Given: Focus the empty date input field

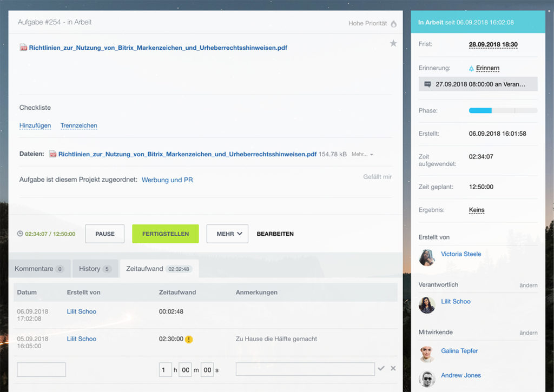Looking at the screenshot, I should point(41,370).
